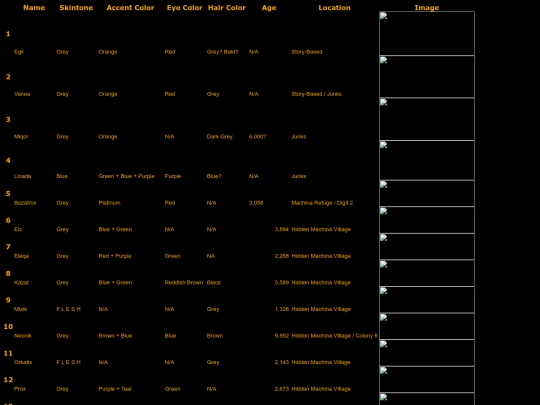
Task: Click the Hair Color column header
Action: [x=227, y=8]
